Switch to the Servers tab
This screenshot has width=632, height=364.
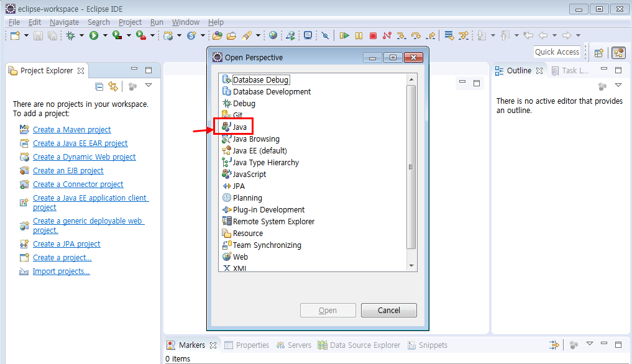tap(294, 345)
